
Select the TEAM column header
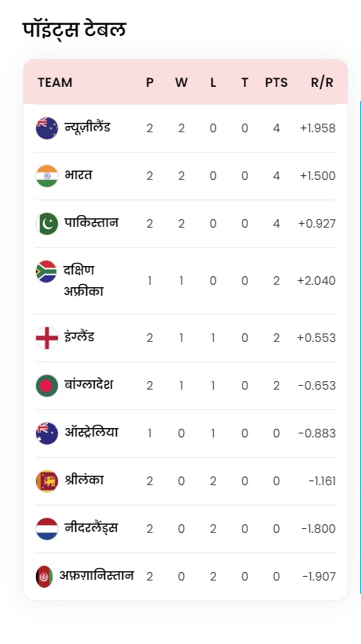pos(55,82)
